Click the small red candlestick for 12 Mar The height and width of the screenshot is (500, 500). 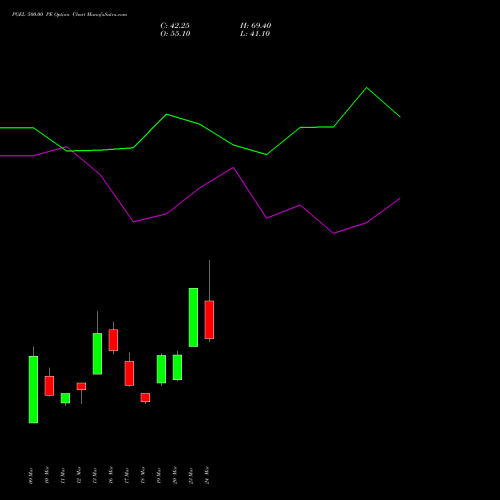coord(81,386)
